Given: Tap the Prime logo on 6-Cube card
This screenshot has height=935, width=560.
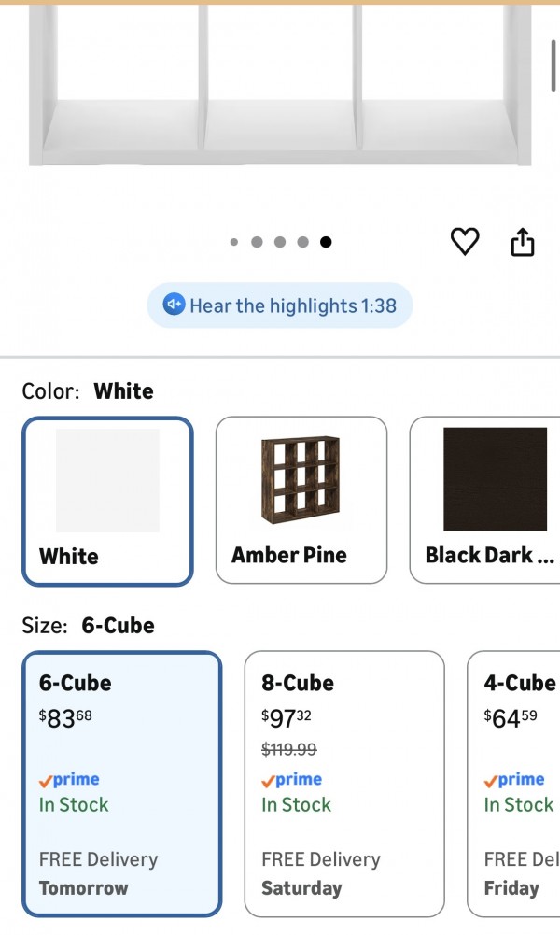Looking at the screenshot, I should (69, 780).
